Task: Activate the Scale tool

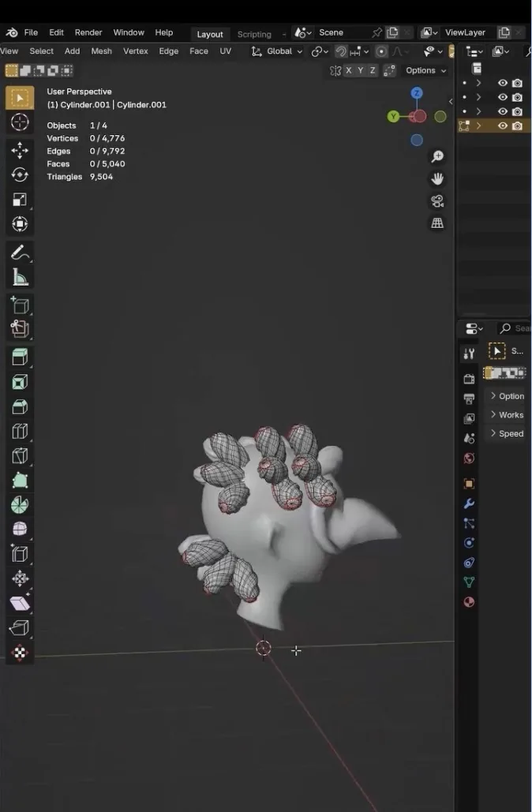Action: 20,200
